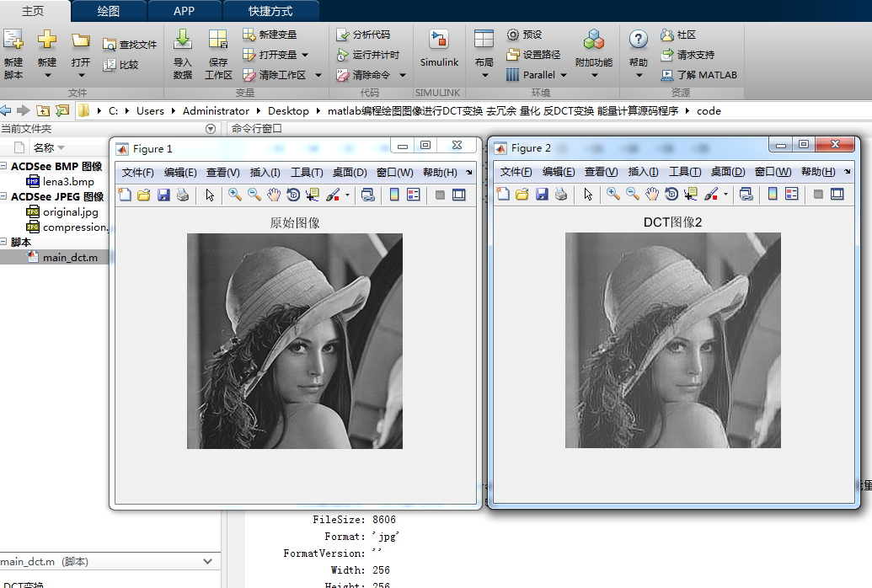Click Learn MATLAB (了解 MATLAB)
Screen dimensions: 872x588
point(699,74)
